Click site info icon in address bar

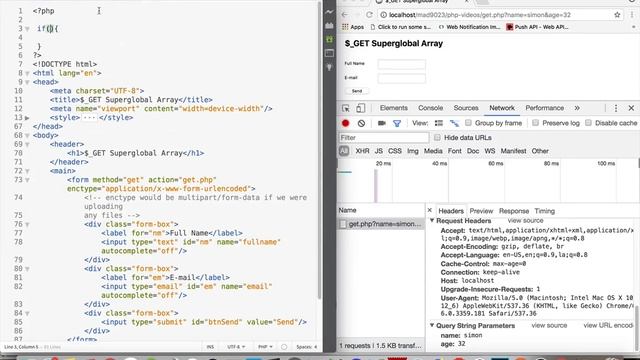(x=383, y=15)
